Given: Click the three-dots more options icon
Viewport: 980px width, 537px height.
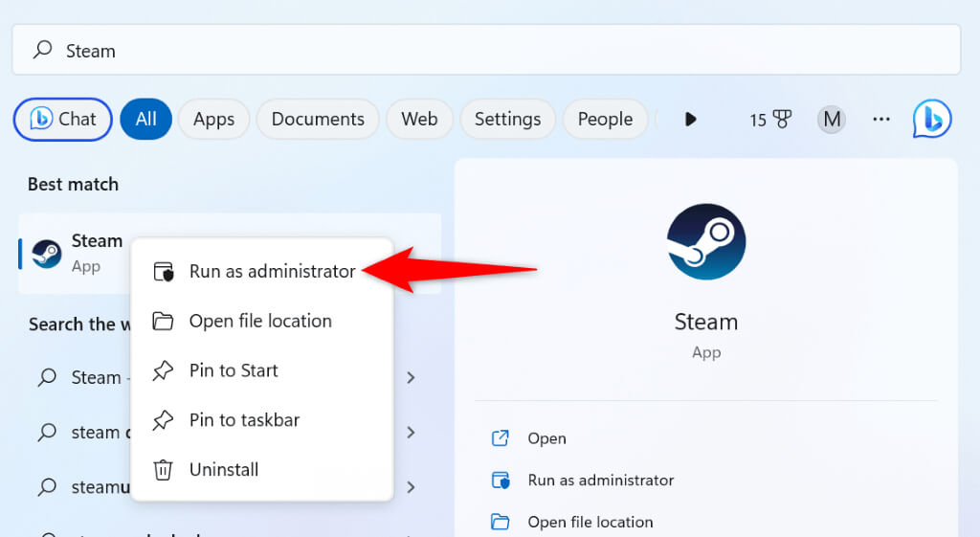Looking at the screenshot, I should pyautogui.click(x=881, y=120).
